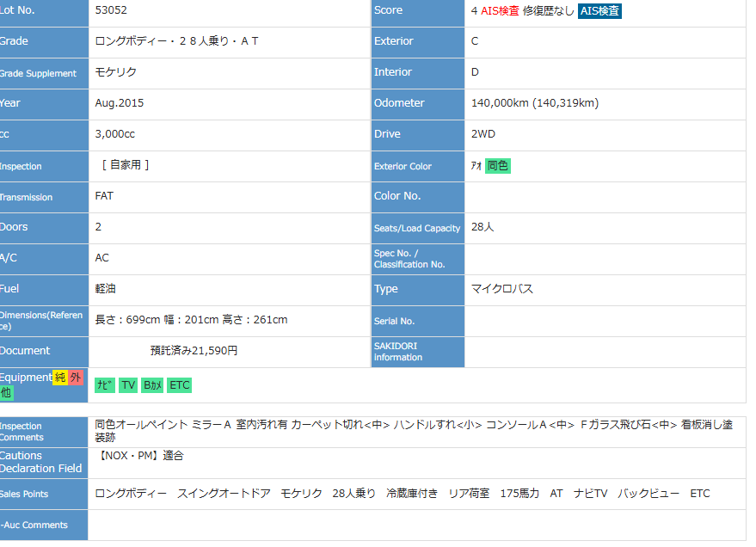
Task: Click the green ETC equipment badge
Action: (x=179, y=385)
